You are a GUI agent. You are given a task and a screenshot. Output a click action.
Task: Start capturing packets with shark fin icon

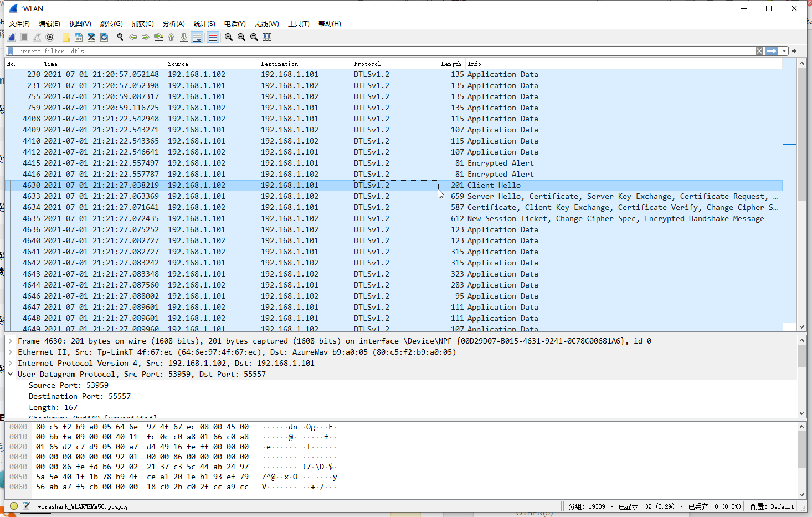12,37
